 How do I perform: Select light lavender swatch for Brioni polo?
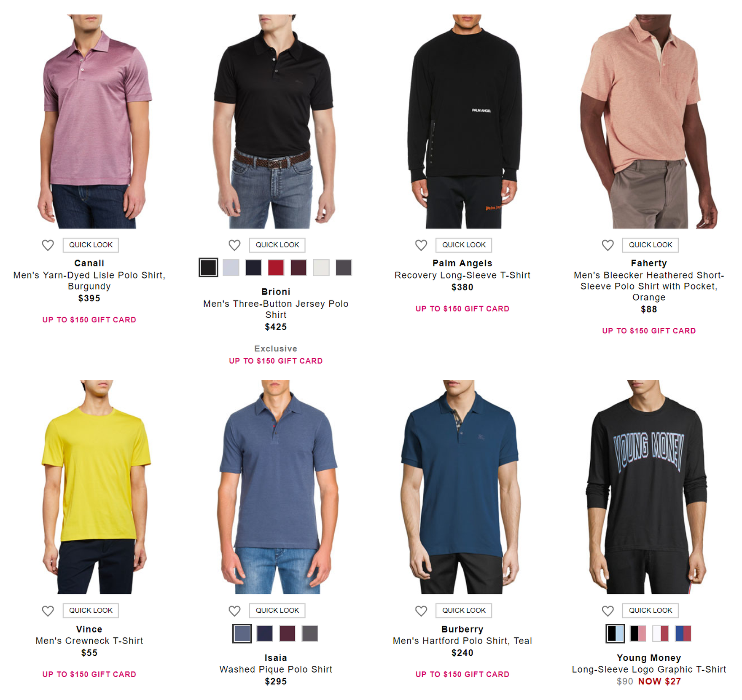click(x=231, y=268)
